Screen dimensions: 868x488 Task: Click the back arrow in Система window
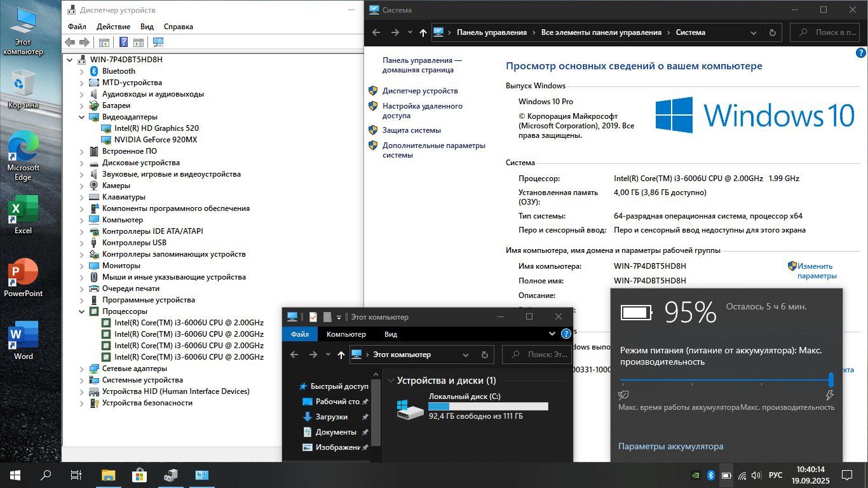pyautogui.click(x=376, y=32)
